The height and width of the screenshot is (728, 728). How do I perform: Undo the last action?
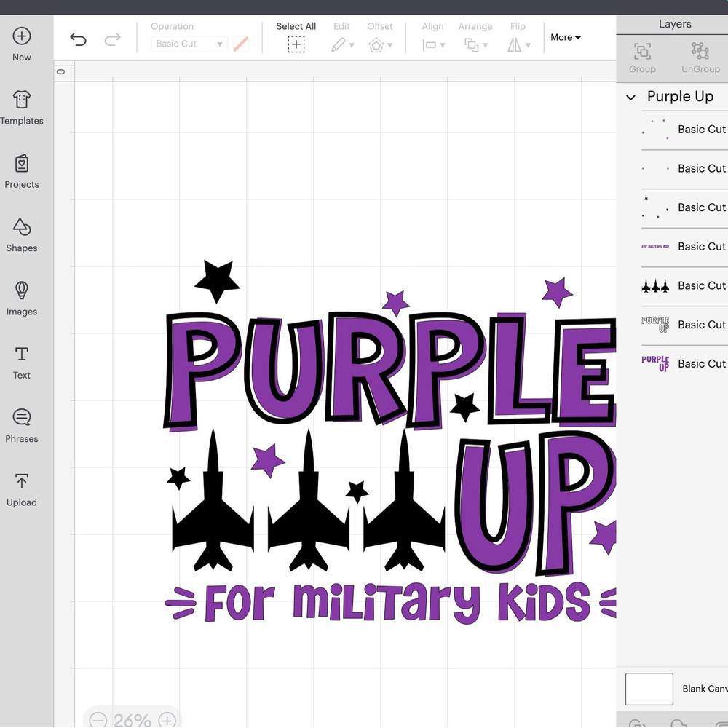click(x=78, y=39)
